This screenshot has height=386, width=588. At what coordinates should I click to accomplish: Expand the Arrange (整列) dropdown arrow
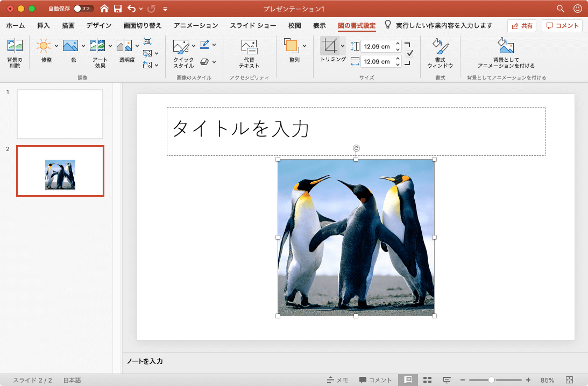pyautogui.click(x=304, y=46)
